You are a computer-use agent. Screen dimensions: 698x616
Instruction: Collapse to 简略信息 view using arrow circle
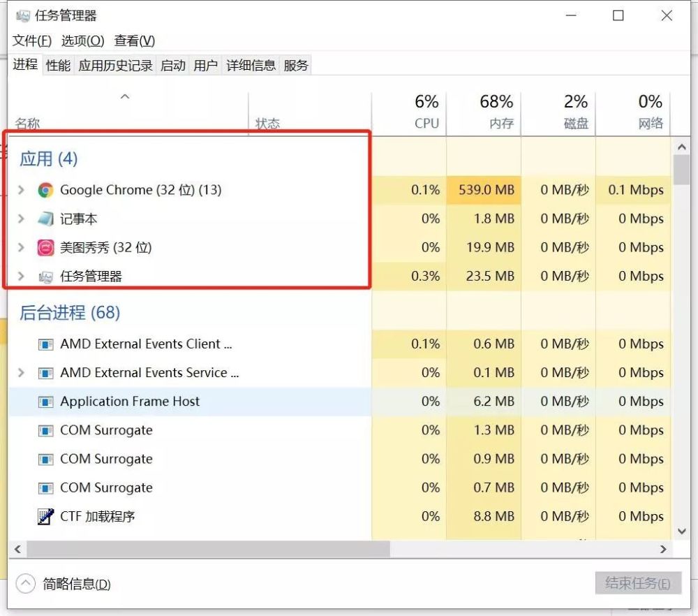point(25,583)
